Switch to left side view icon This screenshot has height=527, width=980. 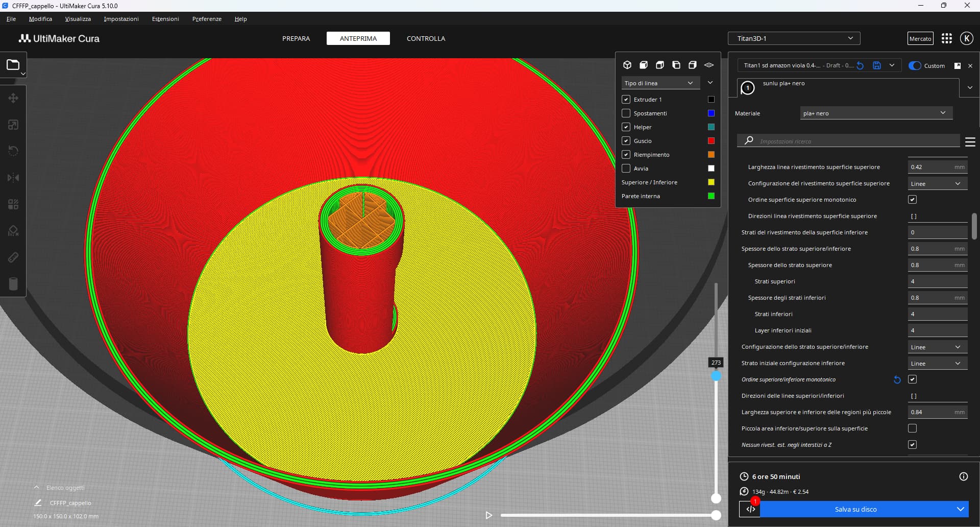point(676,65)
